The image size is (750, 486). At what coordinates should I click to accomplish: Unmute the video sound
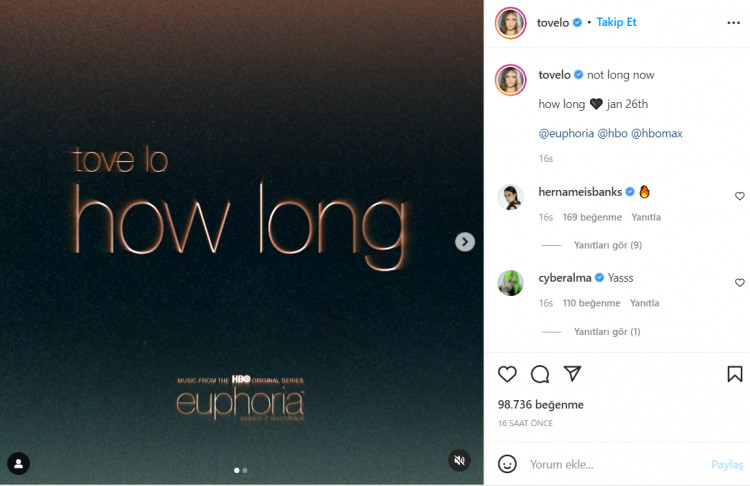tap(459, 460)
